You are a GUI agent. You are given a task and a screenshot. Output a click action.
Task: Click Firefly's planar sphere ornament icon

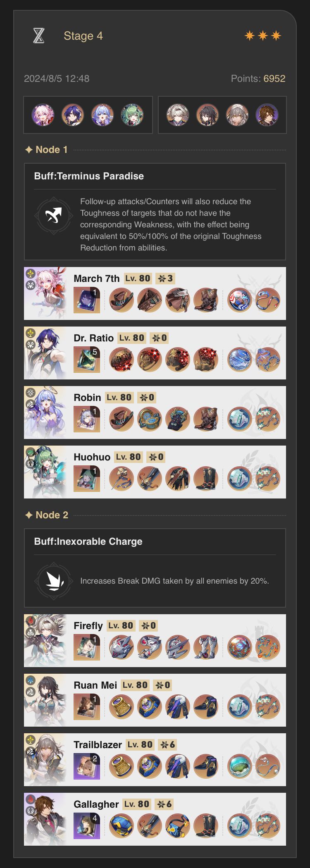pyautogui.click(x=240, y=647)
